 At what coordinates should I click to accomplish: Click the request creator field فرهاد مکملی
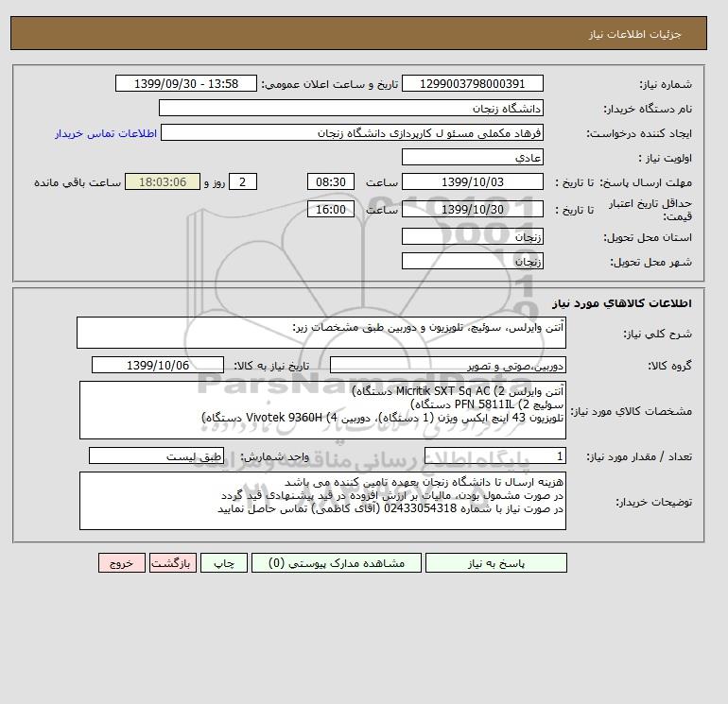pos(352,132)
